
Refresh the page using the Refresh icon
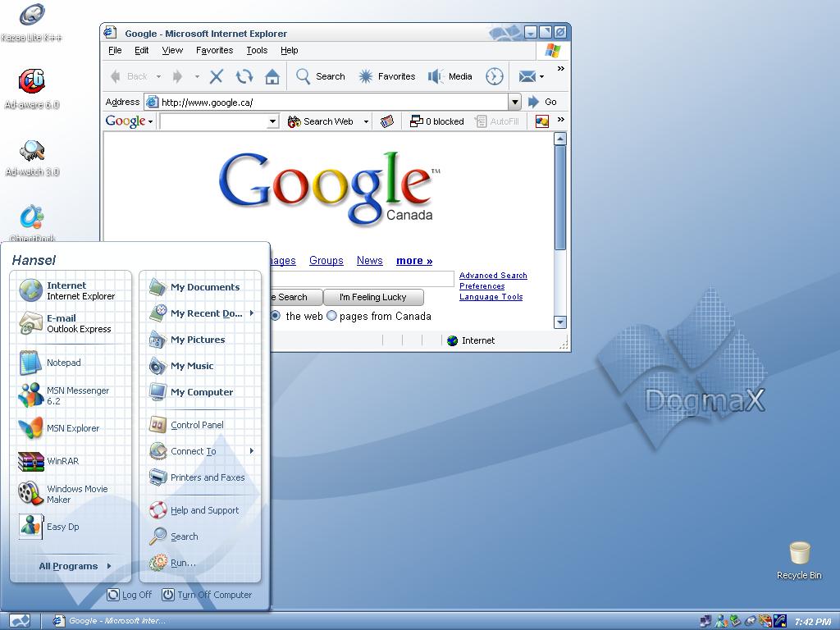click(x=244, y=76)
